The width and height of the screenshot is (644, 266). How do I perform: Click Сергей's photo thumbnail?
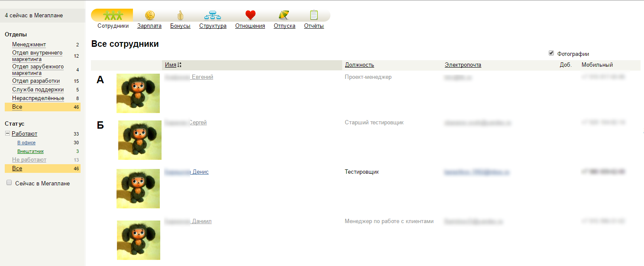140,140
